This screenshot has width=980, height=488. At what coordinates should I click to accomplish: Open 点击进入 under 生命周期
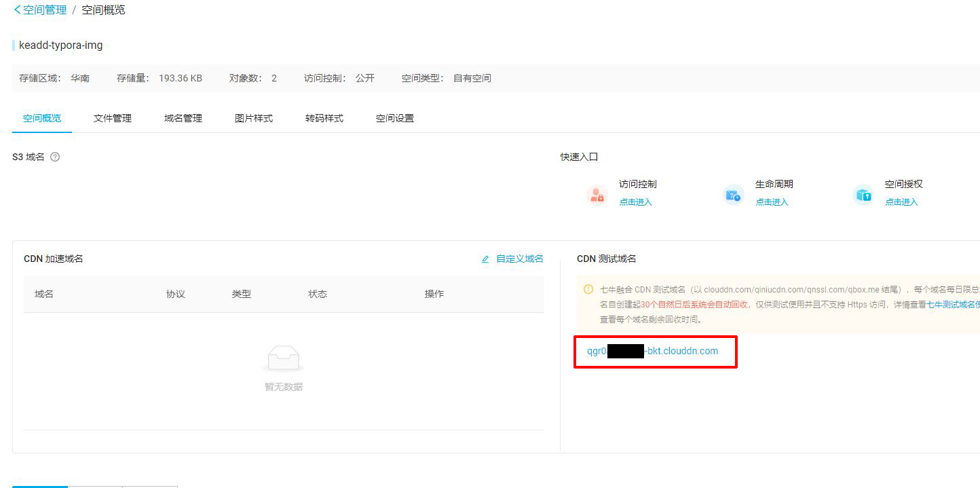click(772, 202)
